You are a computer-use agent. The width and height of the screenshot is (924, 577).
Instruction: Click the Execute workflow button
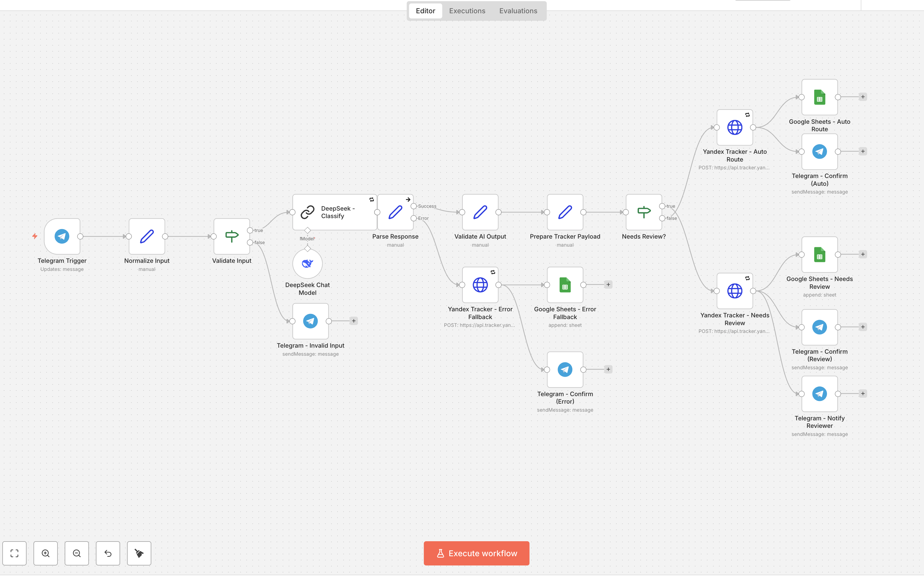(476, 553)
